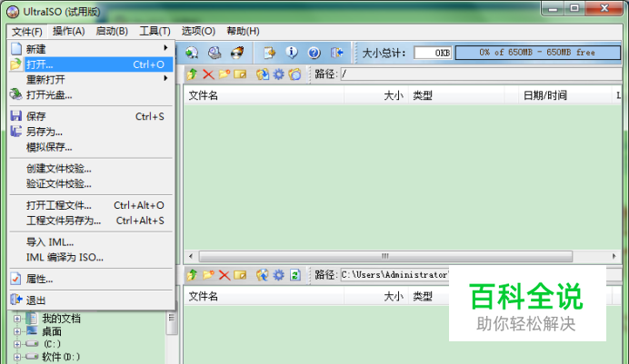
Task: Sort by 文件名 column in the upper pane
Action: point(264,95)
